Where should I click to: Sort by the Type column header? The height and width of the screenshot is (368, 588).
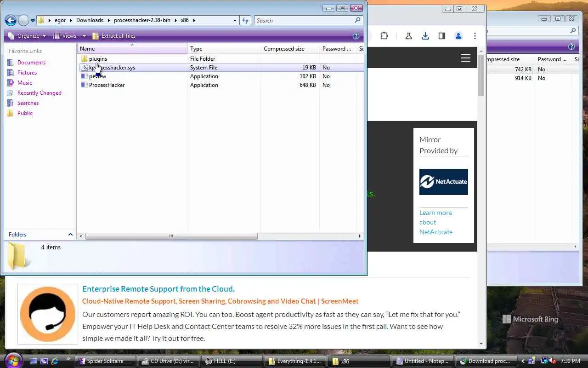click(x=224, y=49)
